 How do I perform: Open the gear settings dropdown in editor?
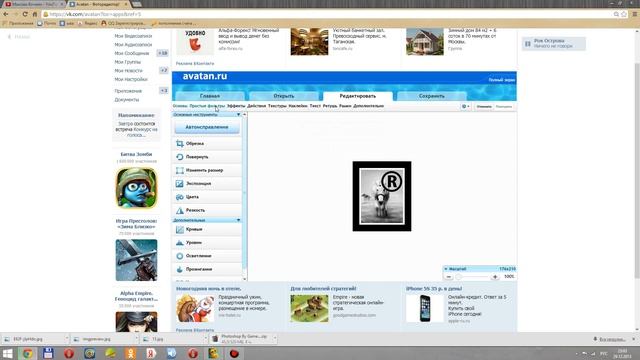[465, 107]
